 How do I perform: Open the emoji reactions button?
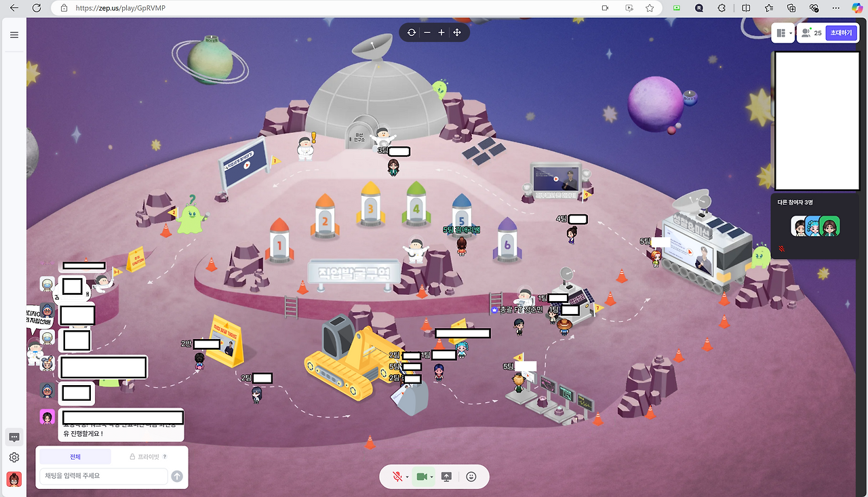pos(471,477)
